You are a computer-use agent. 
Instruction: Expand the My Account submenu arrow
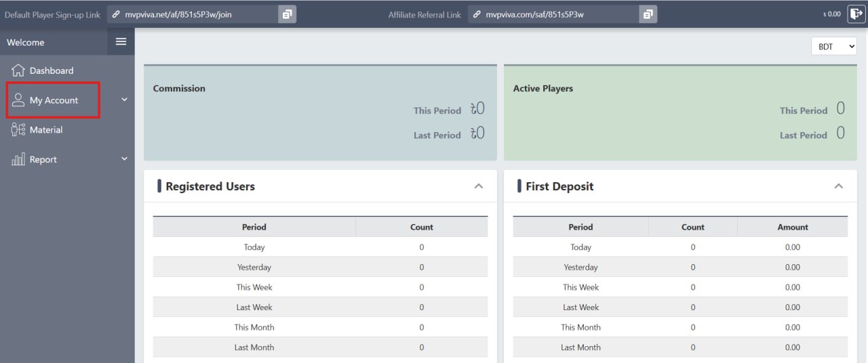[124, 100]
